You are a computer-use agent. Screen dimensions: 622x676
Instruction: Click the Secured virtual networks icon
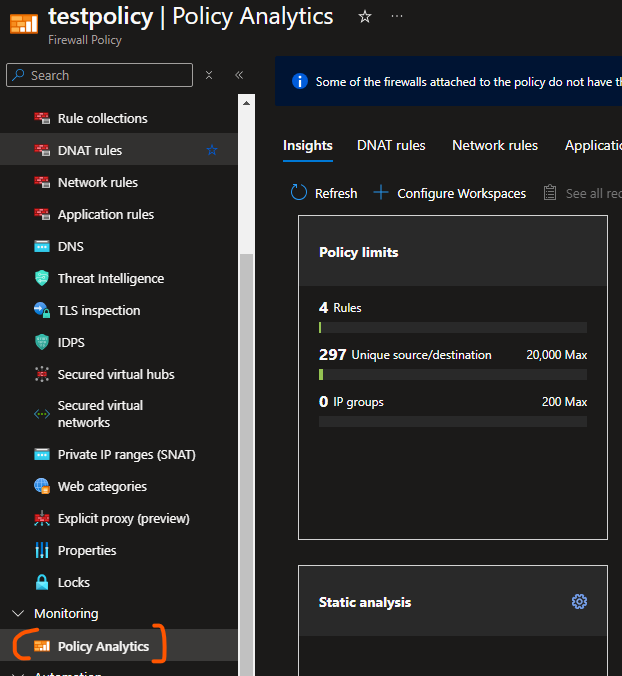point(42,414)
